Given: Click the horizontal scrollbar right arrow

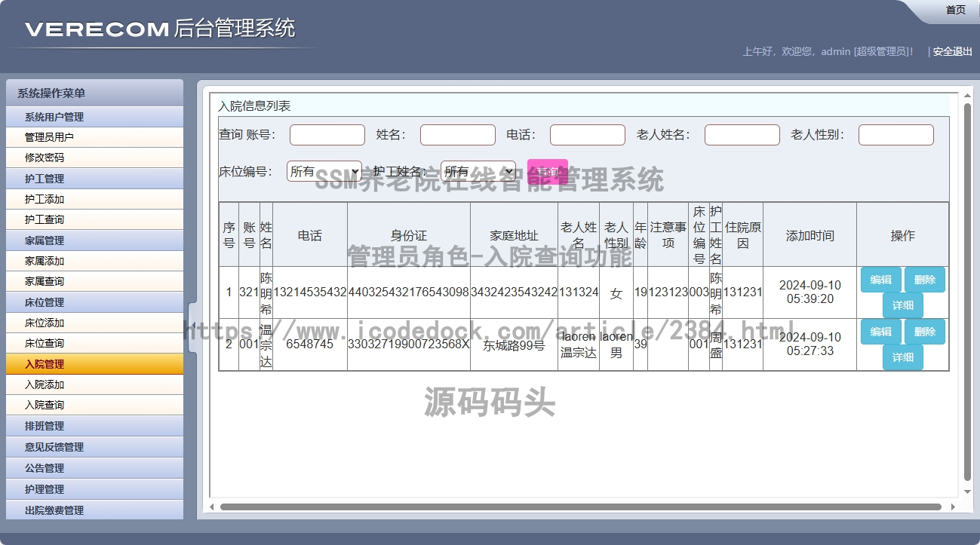Looking at the screenshot, I should point(953,507).
